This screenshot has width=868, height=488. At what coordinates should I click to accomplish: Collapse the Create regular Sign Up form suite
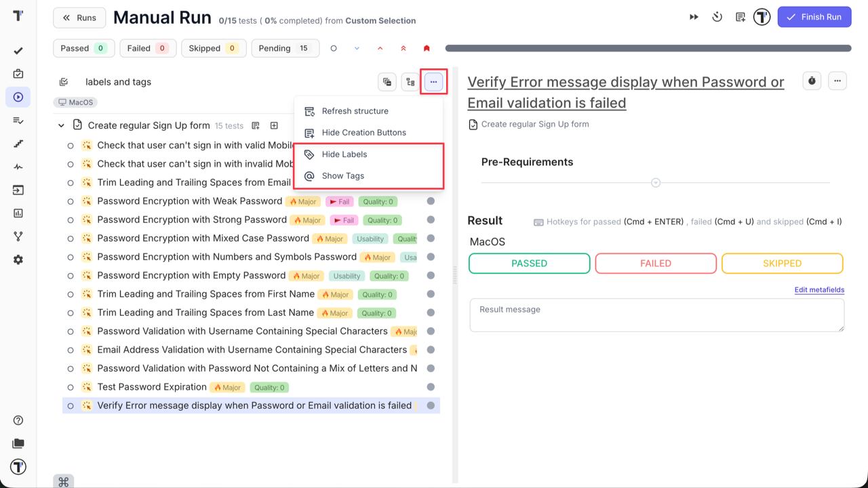pyautogui.click(x=61, y=125)
